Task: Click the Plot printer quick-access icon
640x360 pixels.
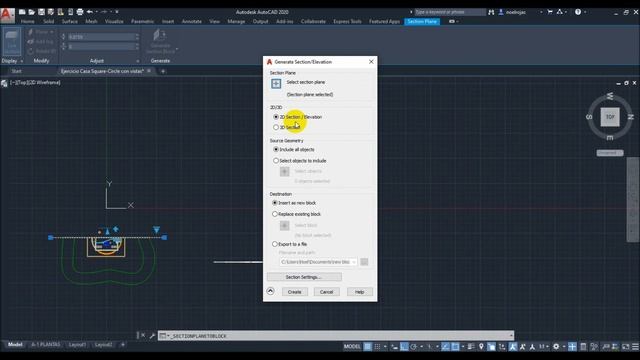Action: click(80, 12)
